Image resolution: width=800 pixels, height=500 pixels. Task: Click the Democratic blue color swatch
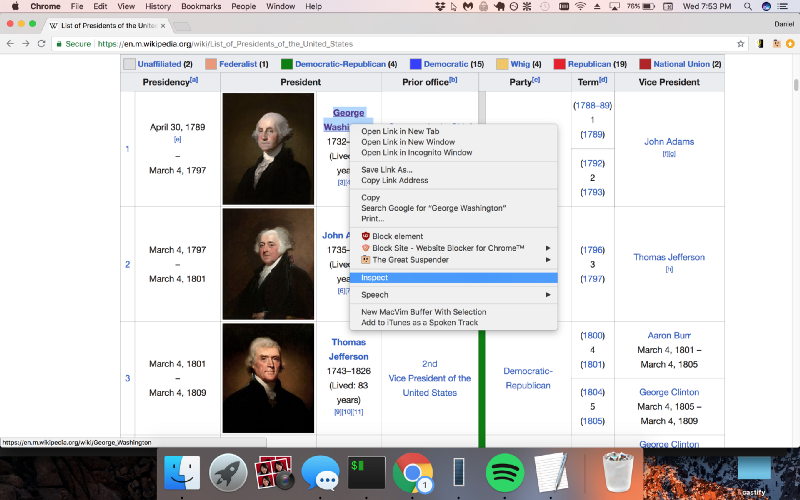(x=415, y=64)
